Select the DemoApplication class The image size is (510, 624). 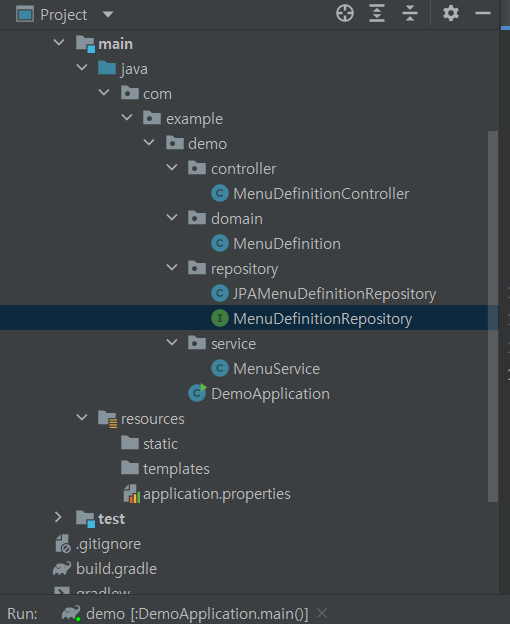pyautogui.click(x=270, y=394)
